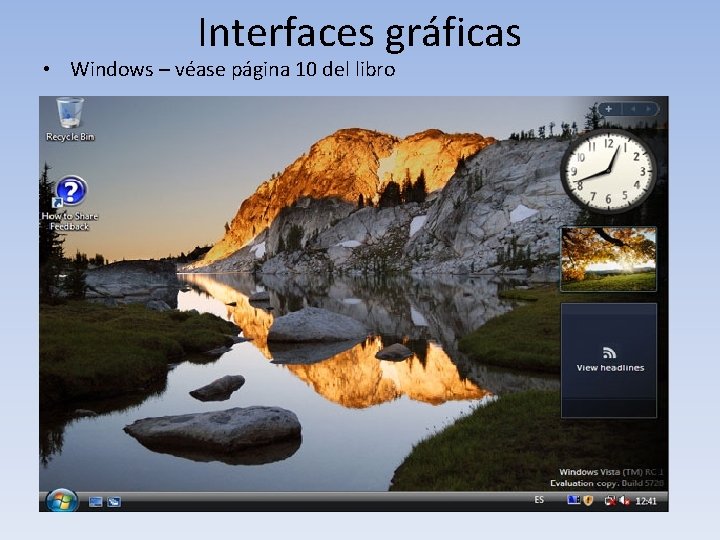Click the slide title Interfaces gráficas
This screenshot has height=540, width=720.
coord(360,32)
